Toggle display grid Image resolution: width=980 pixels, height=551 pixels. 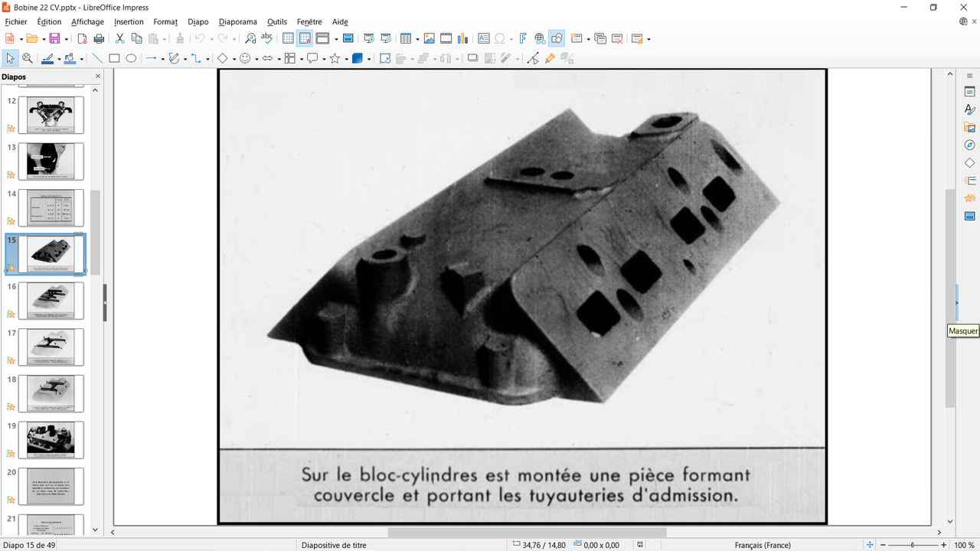click(288, 38)
